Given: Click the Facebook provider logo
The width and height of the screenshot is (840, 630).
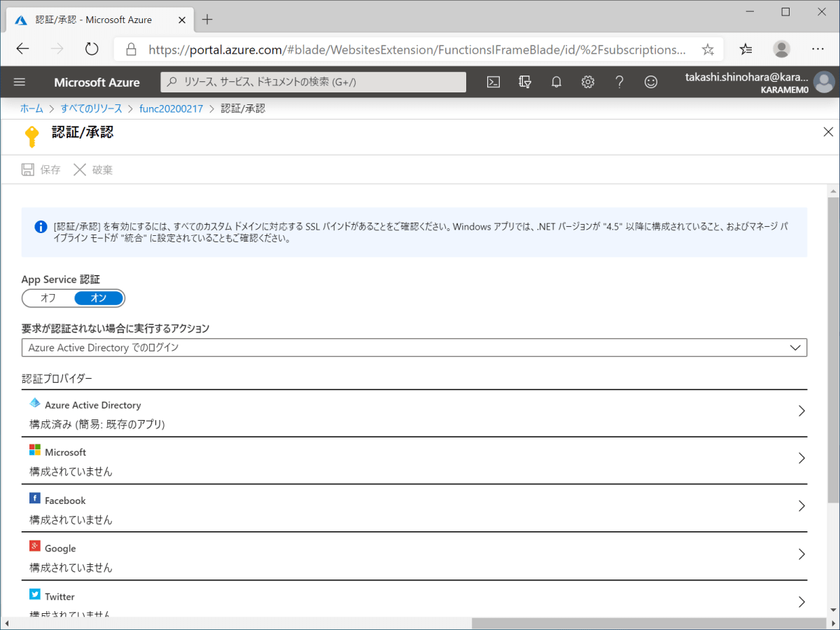Looking at the screenshot, I should pyautogui.click(x=35, y=498).
